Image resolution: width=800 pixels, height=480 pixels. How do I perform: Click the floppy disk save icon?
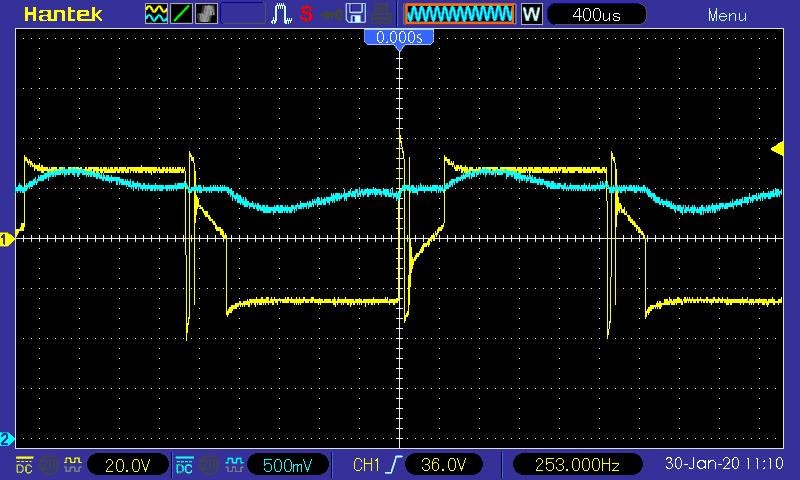356,14
